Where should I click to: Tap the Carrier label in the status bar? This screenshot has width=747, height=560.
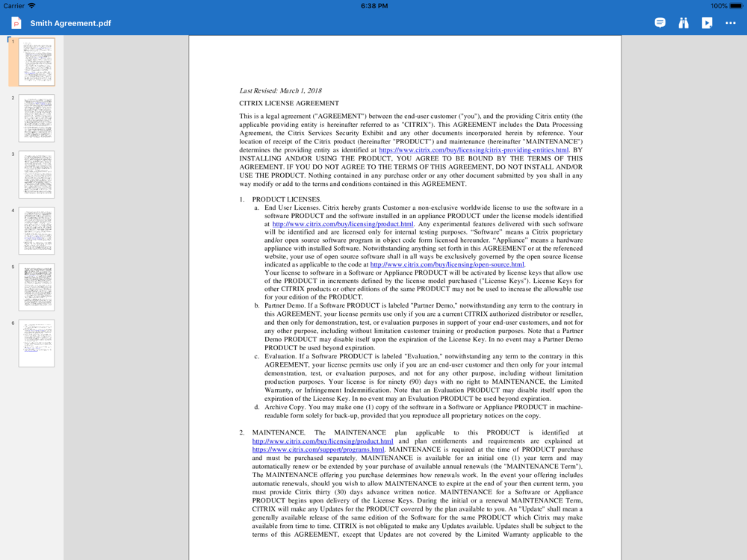point(13,6)
